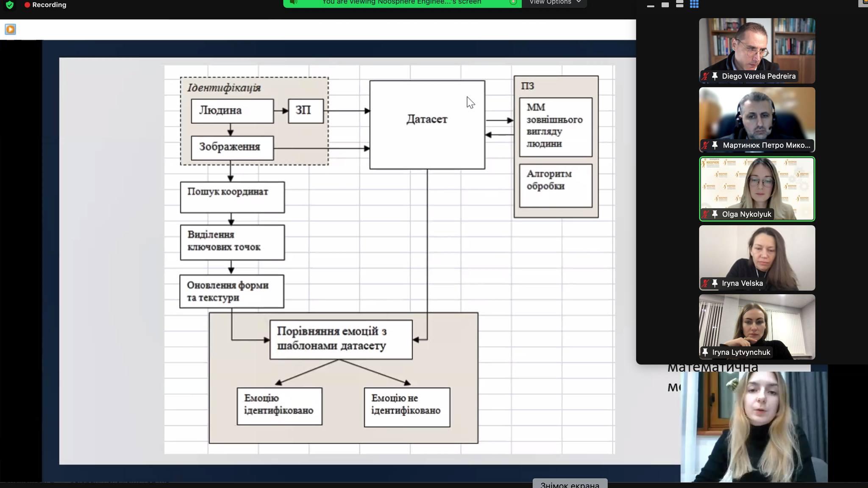Select the blue grid gallery view
The image size is (868, 488).
coord(694,4)
